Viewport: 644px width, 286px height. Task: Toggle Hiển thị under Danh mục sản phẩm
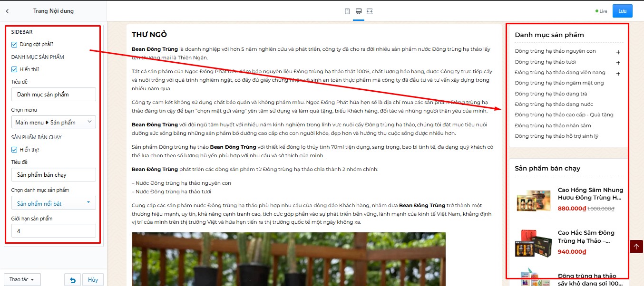tap(14, 69)
